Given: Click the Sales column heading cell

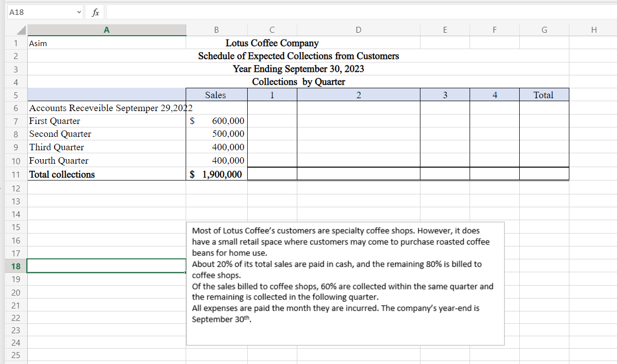Looking at the screenshot, I should click(x=215, y=95).
